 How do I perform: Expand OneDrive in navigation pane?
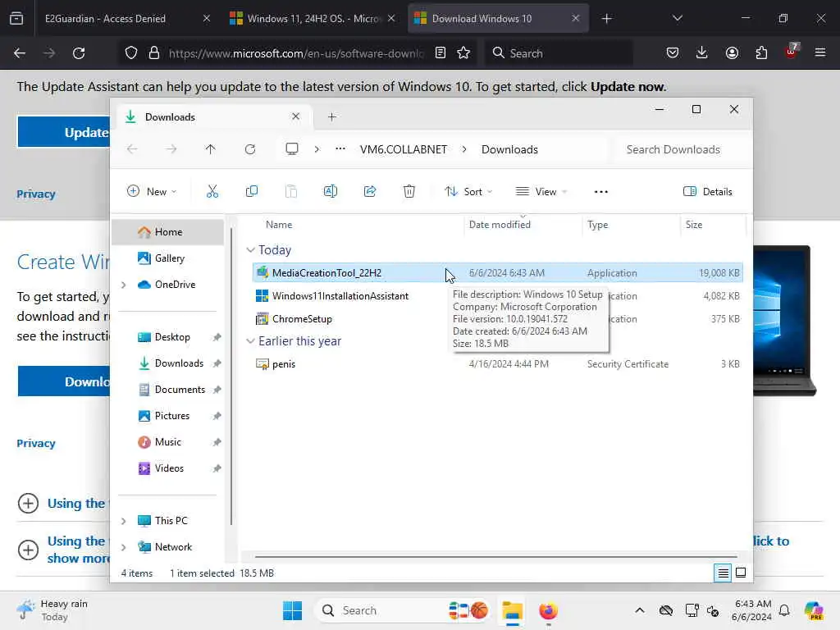(124, 285)
